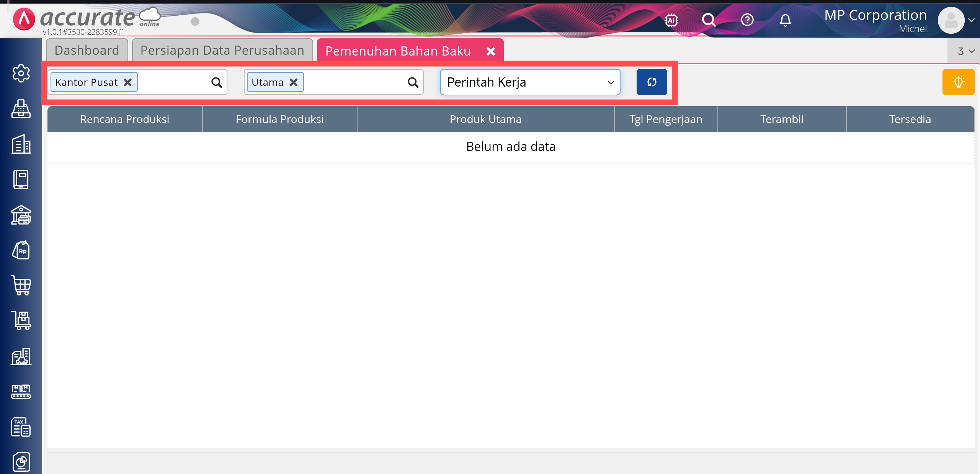Open the Rp price tag sidebar module
Image resolution: width=980 pixels, height=474 pixels.
click(21, 250)
